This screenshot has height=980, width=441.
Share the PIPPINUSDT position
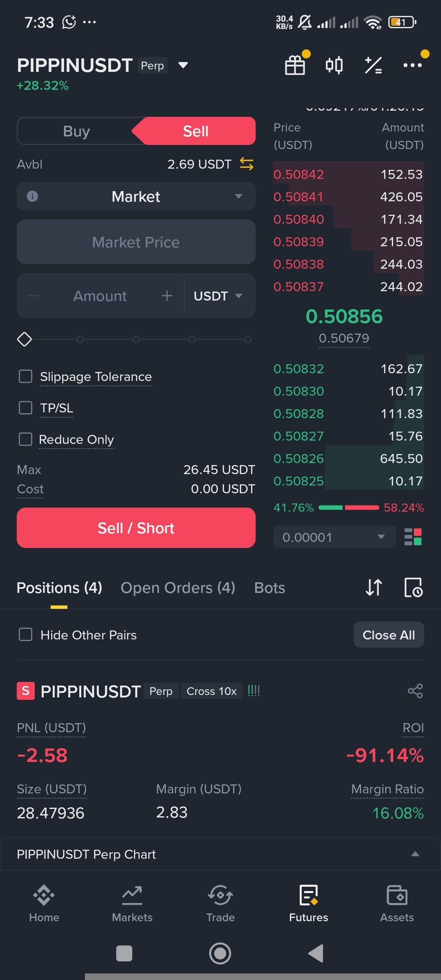[x=415, y=691]
